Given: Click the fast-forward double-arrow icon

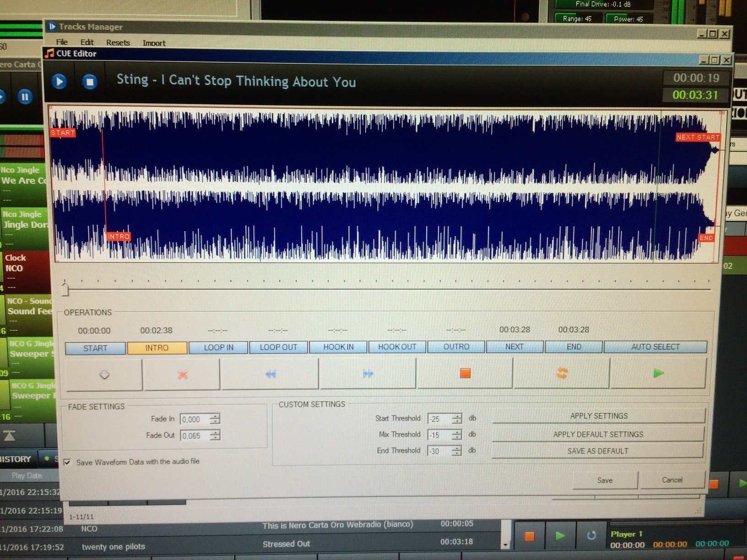Looking at the screenshot, I should point(368,374).
